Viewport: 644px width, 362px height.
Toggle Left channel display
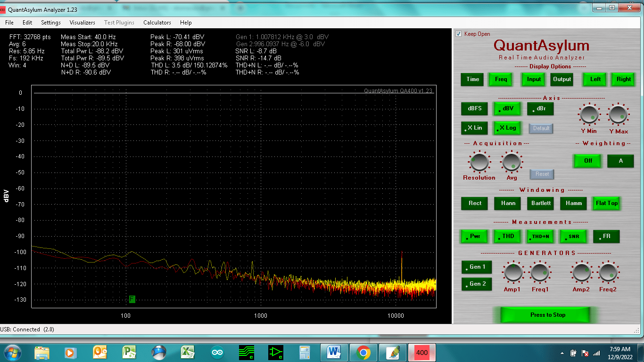595,79
